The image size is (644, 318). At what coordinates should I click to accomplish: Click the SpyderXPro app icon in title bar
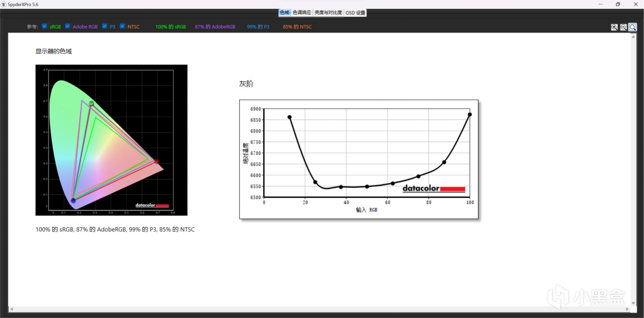pyautogui.click(x=3, y=4)
